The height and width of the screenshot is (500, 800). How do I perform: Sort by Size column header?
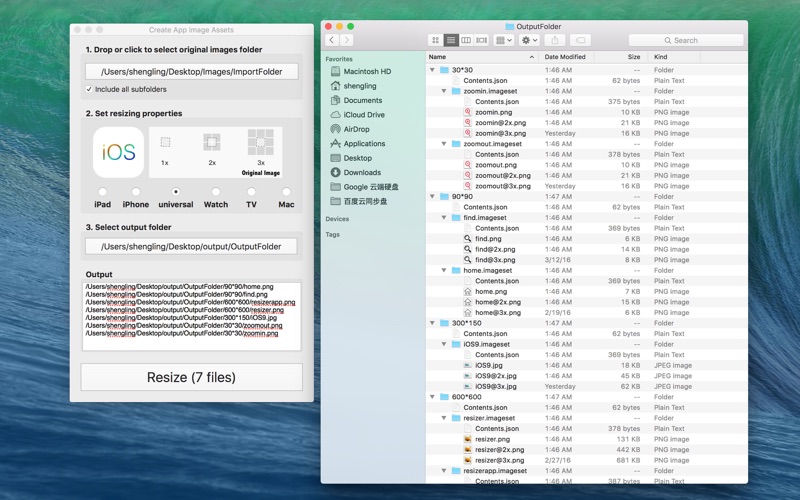[621, 57]
